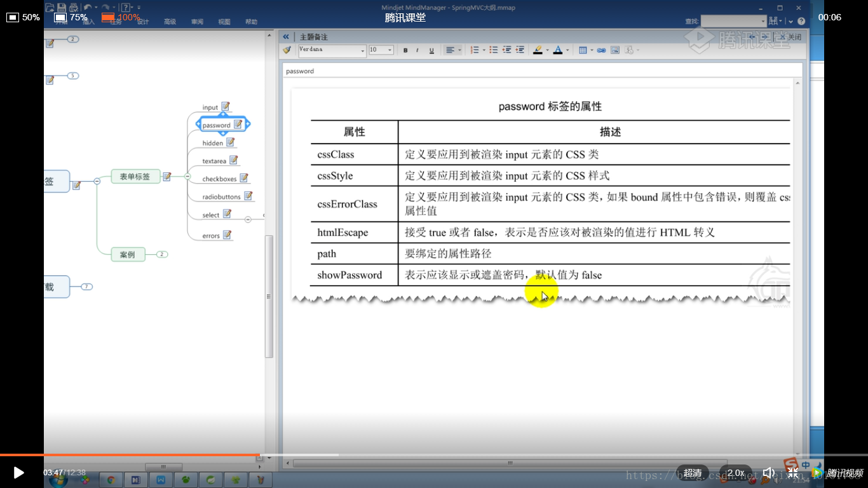This screenshot has width=868, height=488.
Task: Open notes icon on checkboxes topic
Action: pos(244,179)
